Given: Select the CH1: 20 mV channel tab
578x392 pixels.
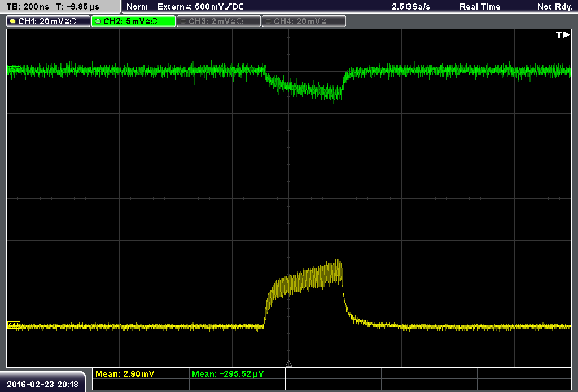Looking at the screenshot, I should (x=49, y=21).
